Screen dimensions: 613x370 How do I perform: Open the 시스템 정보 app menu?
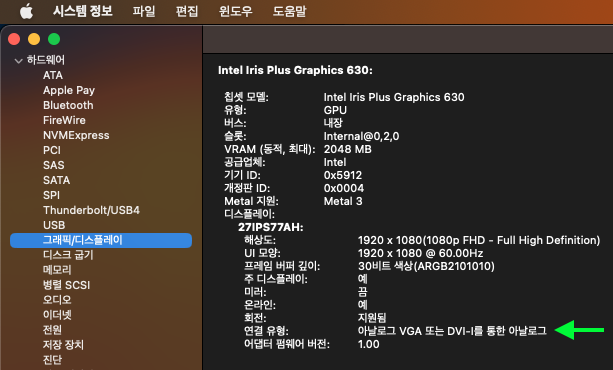tap(83, 11)
